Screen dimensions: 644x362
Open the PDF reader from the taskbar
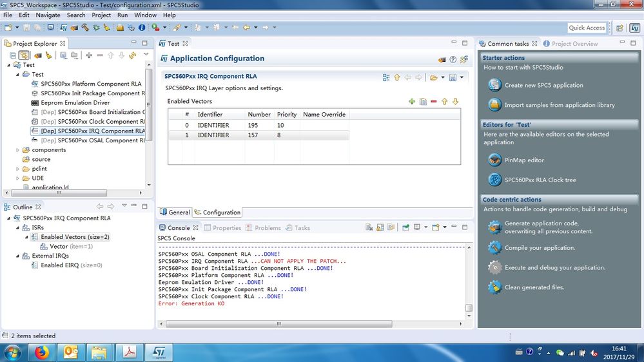click(130, 352)
